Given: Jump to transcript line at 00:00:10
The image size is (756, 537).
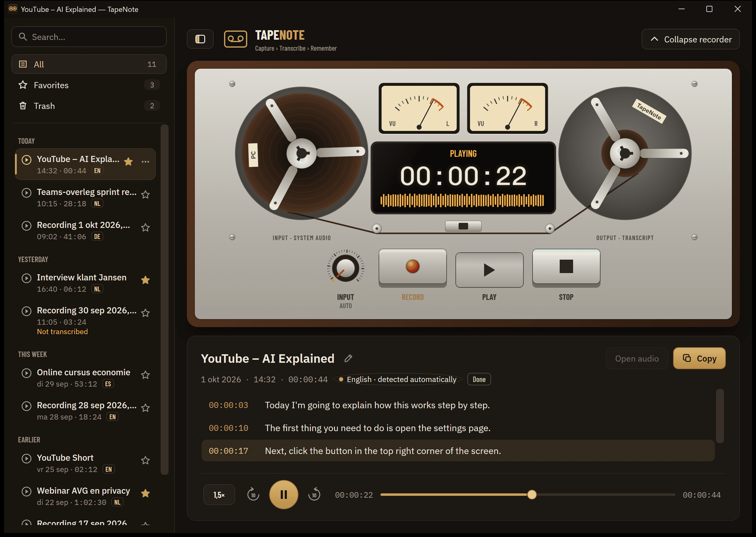Looking at the screenshot, I should (458, 428).
